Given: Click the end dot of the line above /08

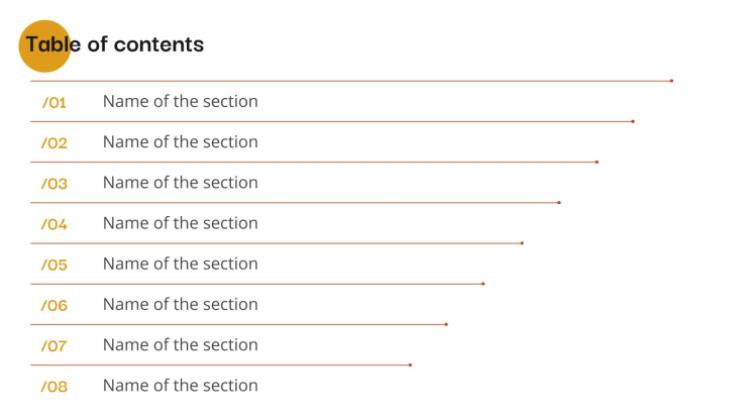Looking at the screenshot, I should [411, 365].
